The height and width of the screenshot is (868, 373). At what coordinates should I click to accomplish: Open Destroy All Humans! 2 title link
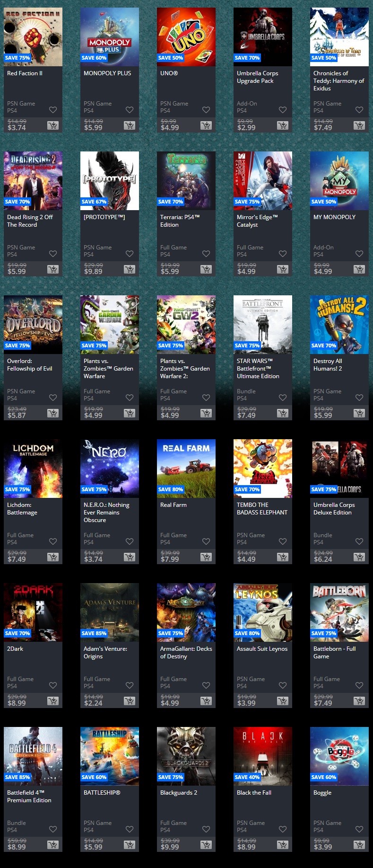coord(328,365)
